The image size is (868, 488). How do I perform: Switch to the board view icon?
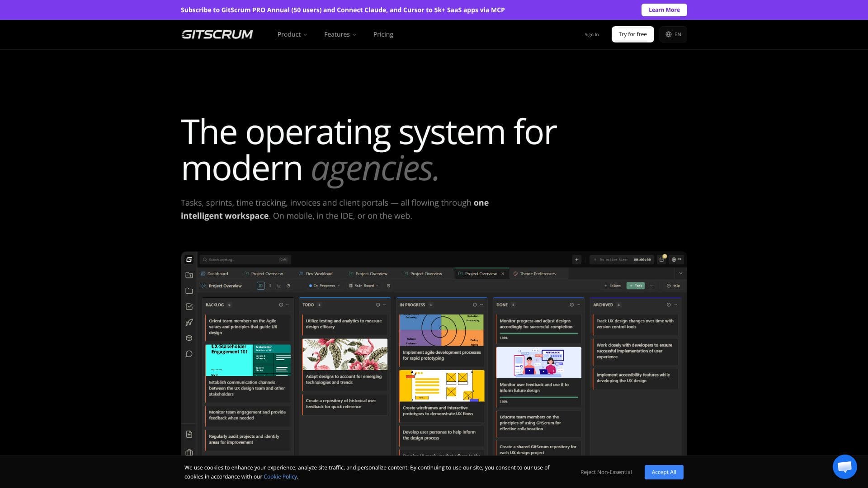(260, 286)
